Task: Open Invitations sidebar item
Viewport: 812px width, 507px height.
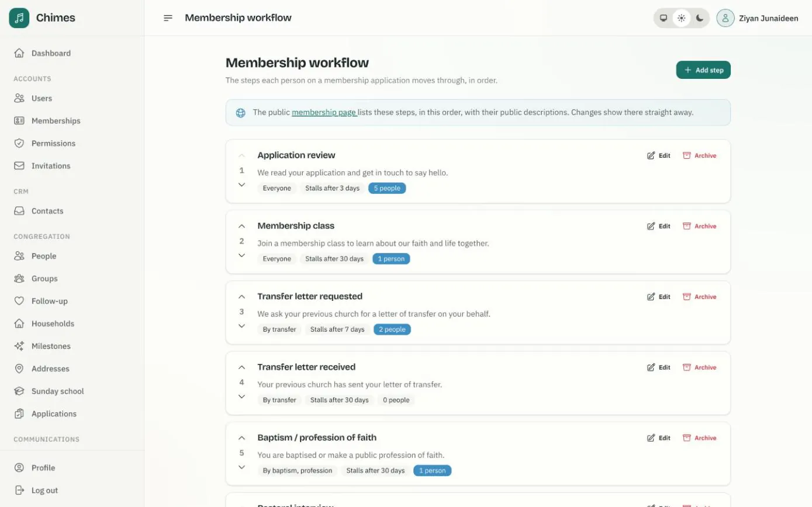Action: click(72, 166)
